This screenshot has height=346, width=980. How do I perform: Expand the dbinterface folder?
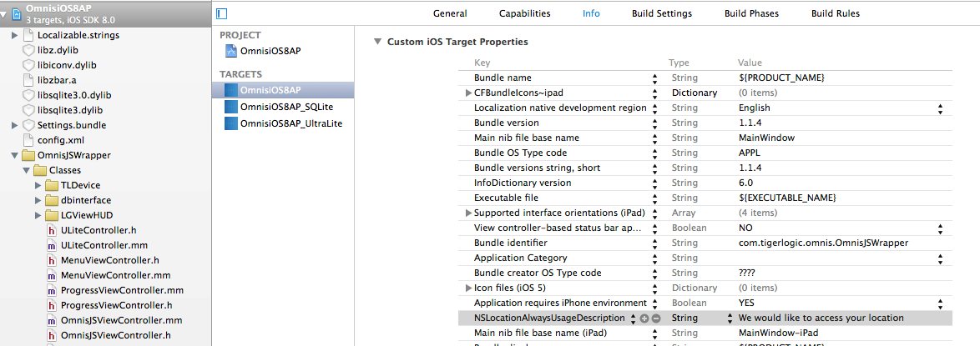click(x=38, y=200)
